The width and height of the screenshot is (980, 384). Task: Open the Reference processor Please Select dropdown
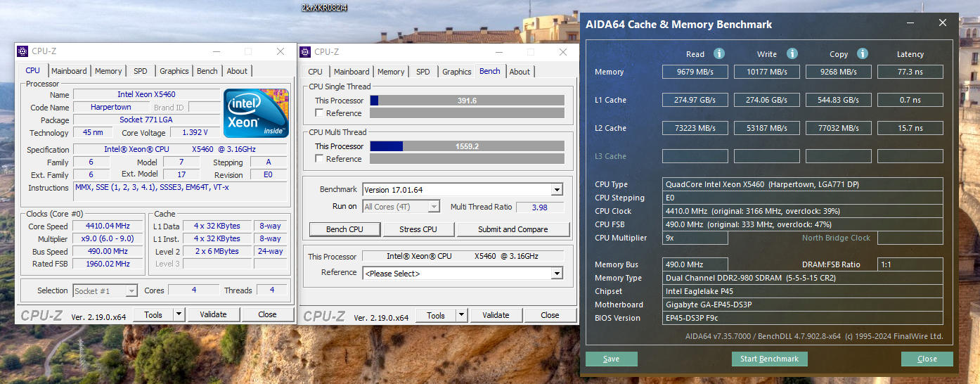(x=557, y=274)
